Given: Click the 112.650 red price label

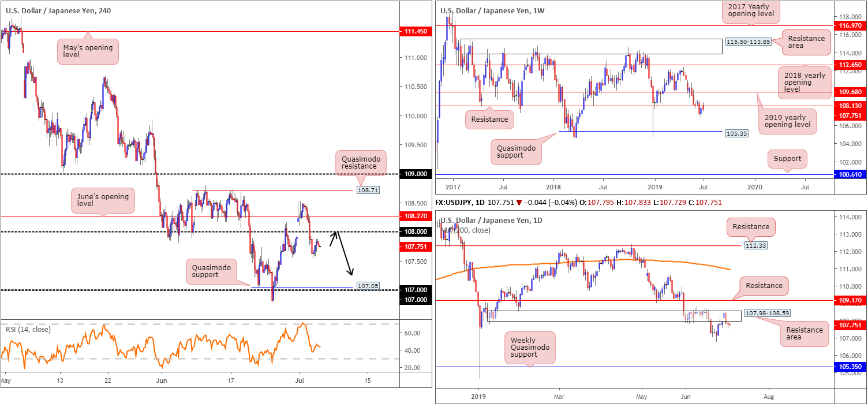Looking at the screenshot, I should (x=850, y=65).
